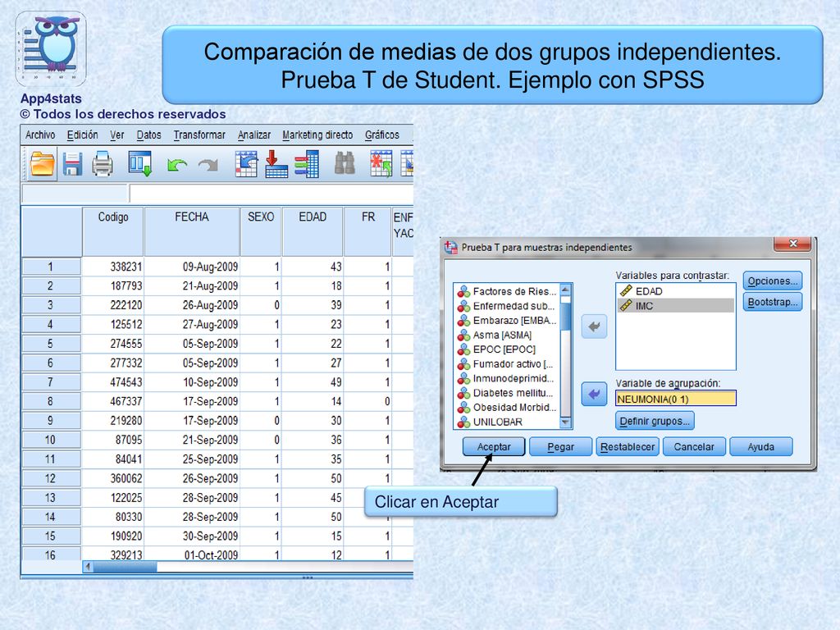Redo action with the grey arrow icon

coord(208,165)
